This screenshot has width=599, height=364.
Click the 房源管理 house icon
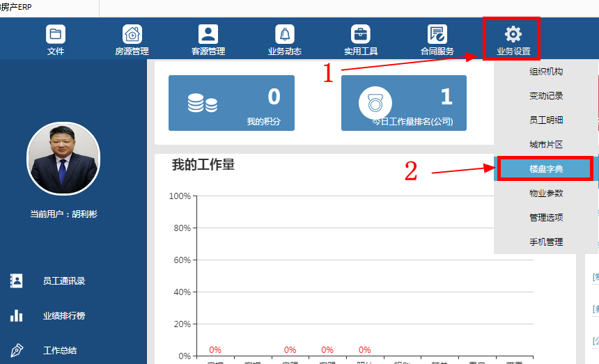coord(132,34)
